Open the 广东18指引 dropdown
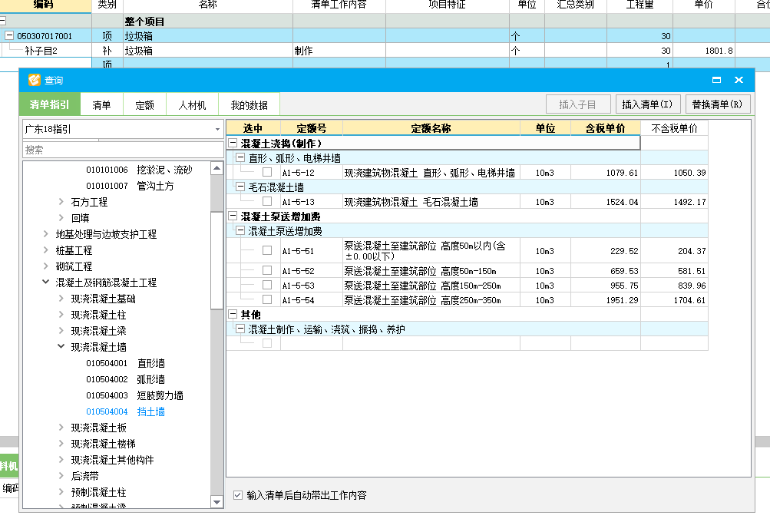 click(217, 129)
